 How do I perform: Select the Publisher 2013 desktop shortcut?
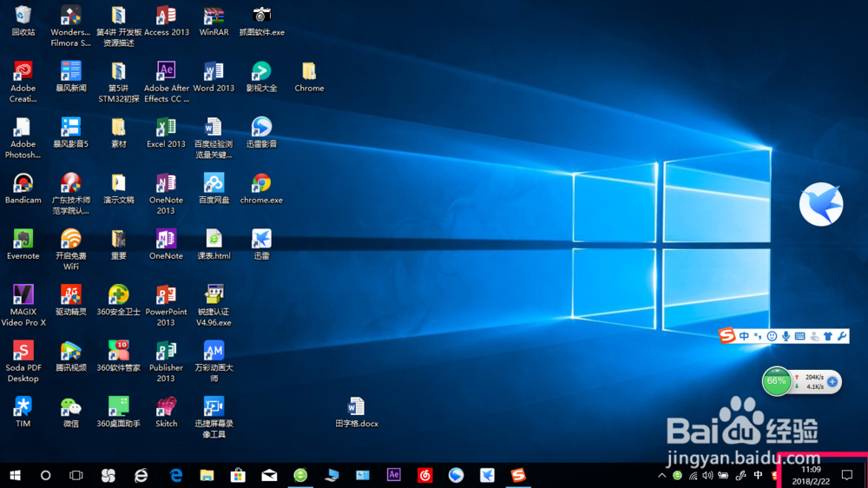click(166, 362)
